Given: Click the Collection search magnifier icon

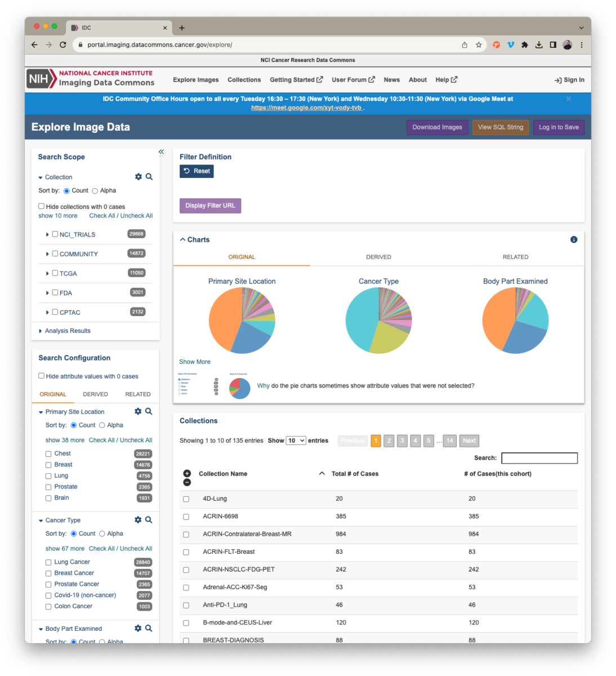Looking at the screenshot, I should tap(149, 177).
